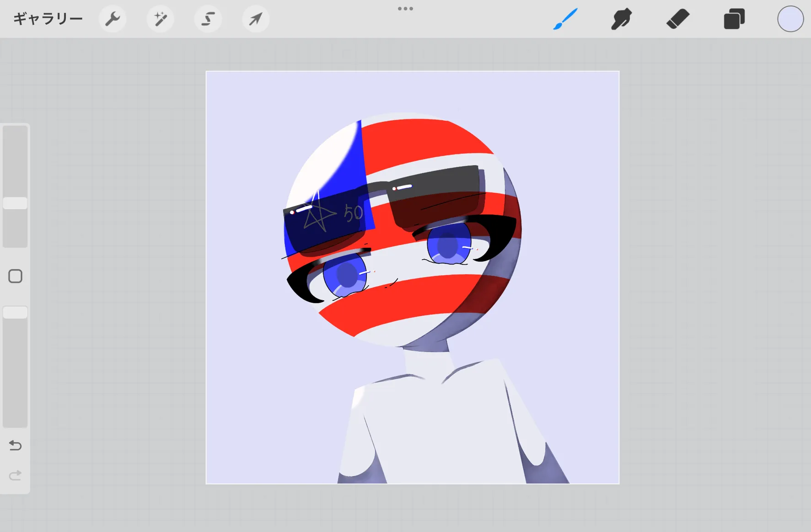Open the color picker swatch
Viewport: 811px width, 532px height.
coord(790,19)
